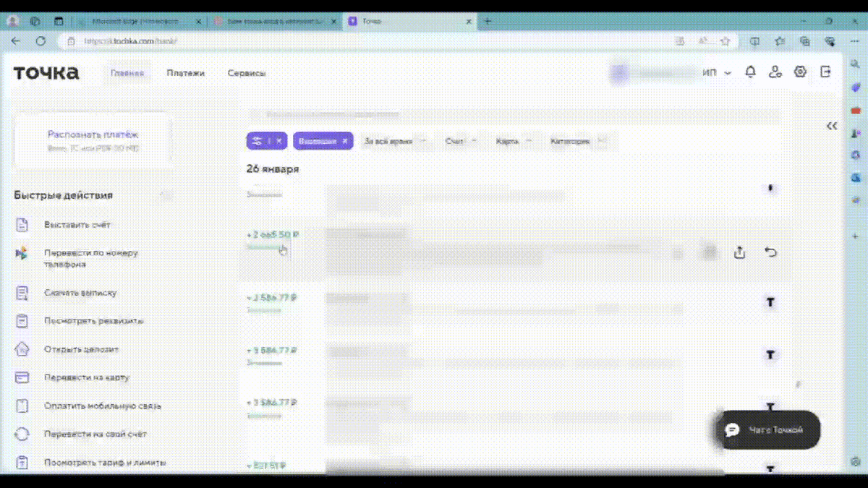Click the Перевести на свой счёт circular icon
The width and height of the screenshot is (868, 488).
(22, 434)
